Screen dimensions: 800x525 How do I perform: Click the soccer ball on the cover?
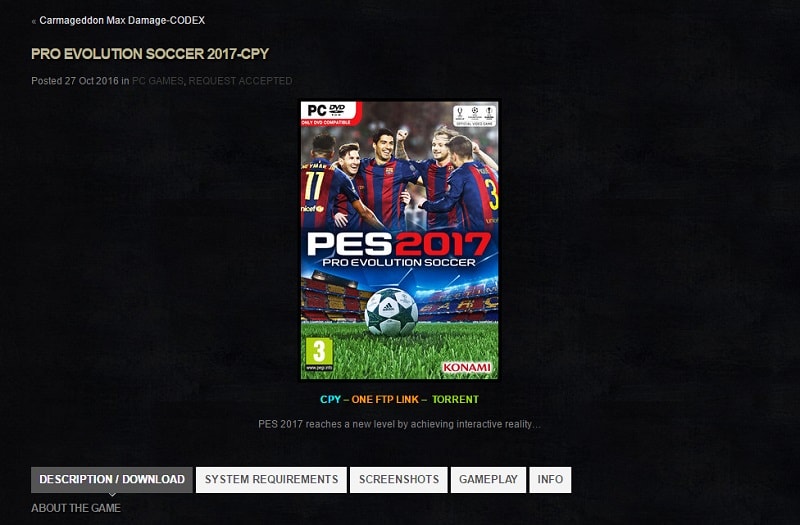391,312
